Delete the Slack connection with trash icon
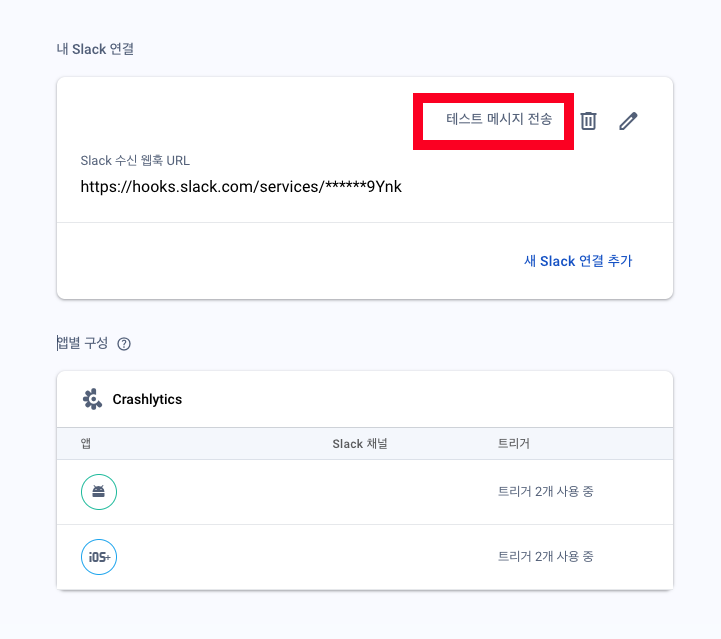 click(x=588, y=121)
